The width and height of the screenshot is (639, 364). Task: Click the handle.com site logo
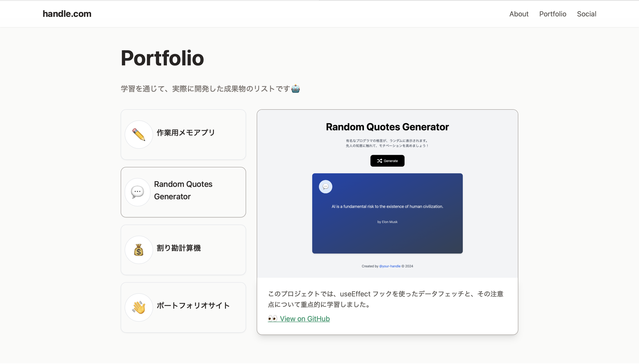click(67, 14)
